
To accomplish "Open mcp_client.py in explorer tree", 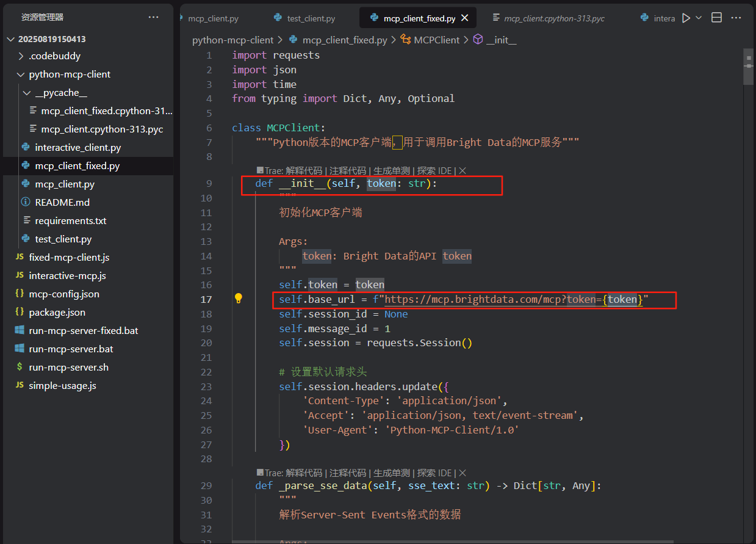I will pyautogui.click(x=65, y=184).
